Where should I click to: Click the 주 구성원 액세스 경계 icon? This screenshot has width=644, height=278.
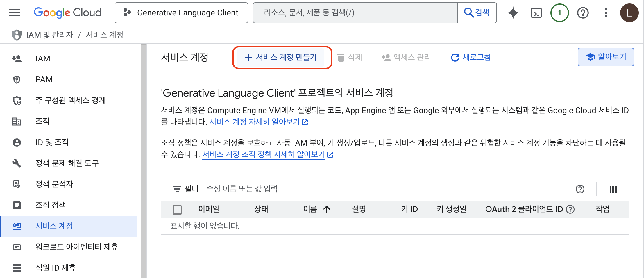point(17,100)
